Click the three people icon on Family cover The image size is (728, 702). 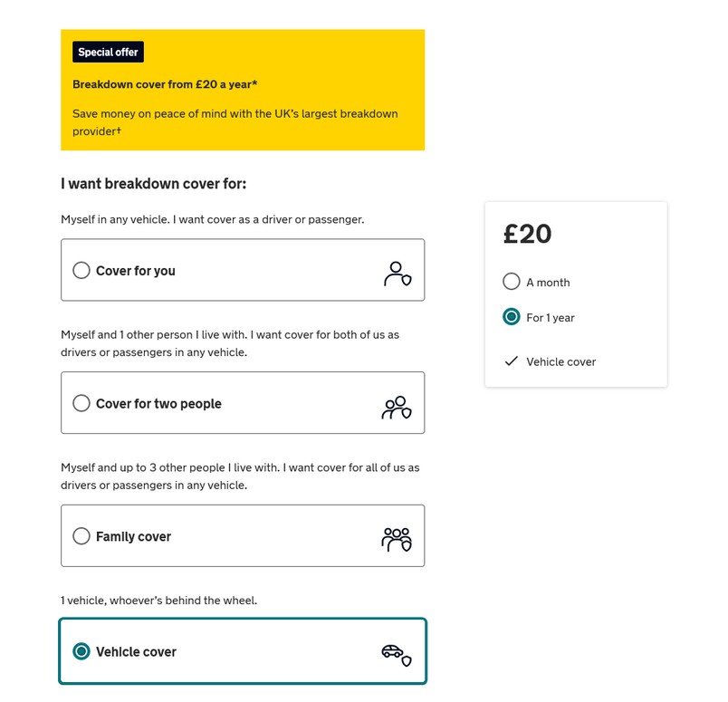click(x=397, y=535)
